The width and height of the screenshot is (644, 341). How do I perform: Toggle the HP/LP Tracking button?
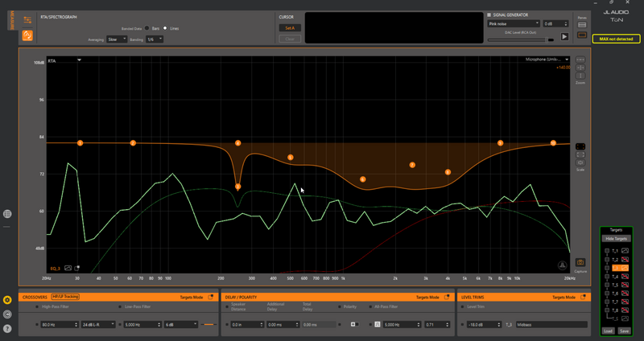65,297
